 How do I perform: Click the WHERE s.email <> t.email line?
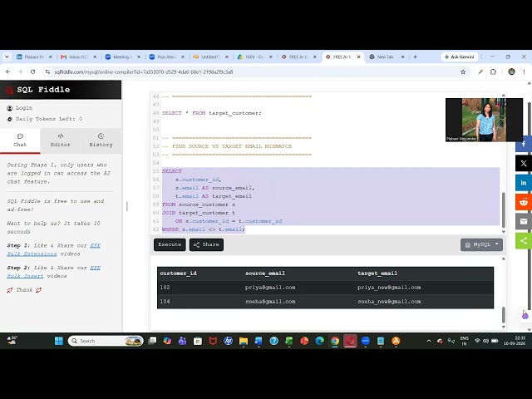coord(203,229)
